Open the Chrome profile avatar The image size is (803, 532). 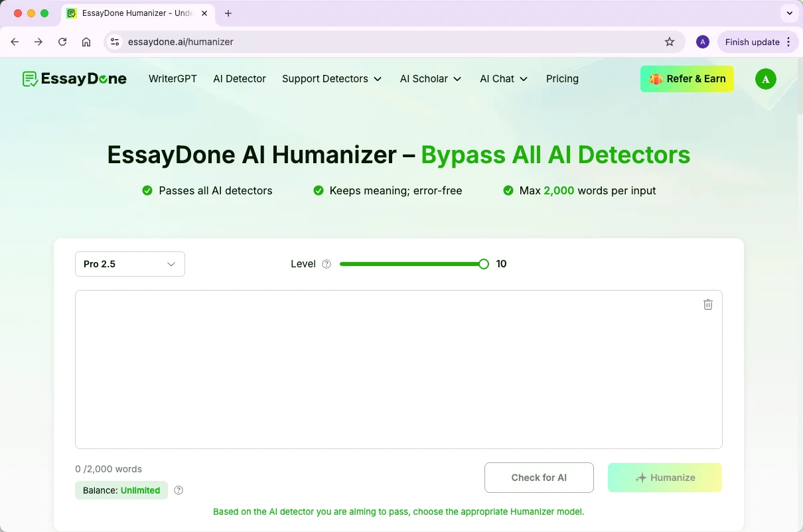point(703,42)
